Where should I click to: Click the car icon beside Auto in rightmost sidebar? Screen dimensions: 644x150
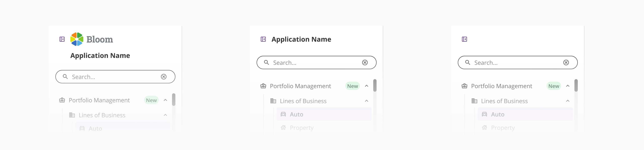(484, 114)
